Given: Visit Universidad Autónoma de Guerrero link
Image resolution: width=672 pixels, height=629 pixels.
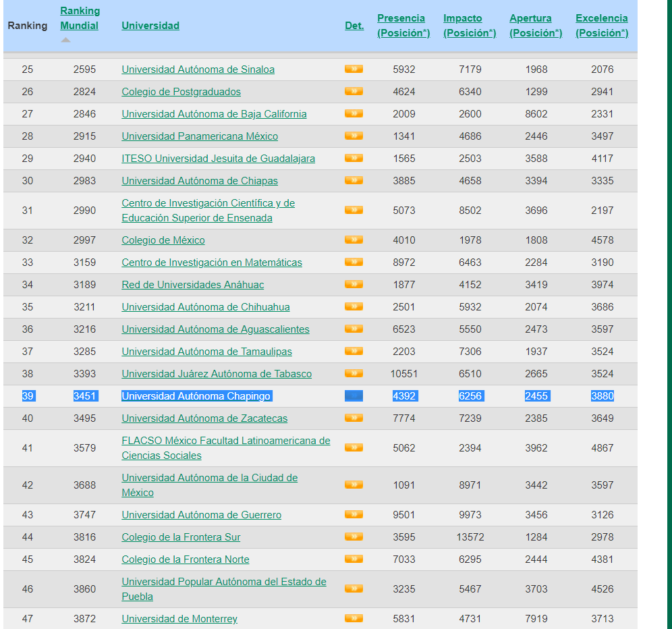Looking at the screenshot, I should click(202, 515).
